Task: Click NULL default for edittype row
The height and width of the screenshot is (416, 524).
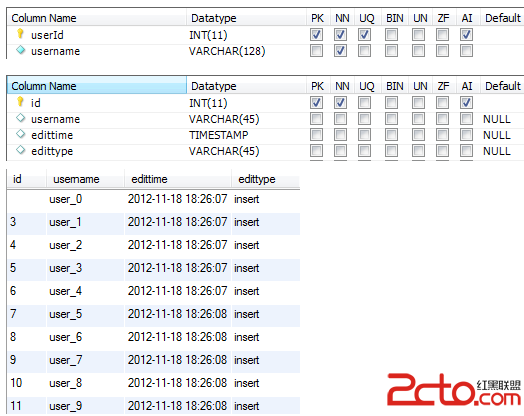Action: tap(497, 151)
